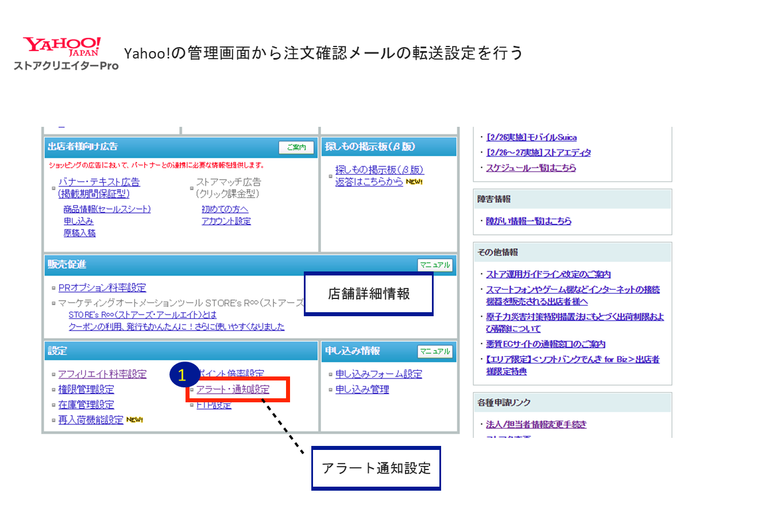Open [2/26~27実施]ストアエディタ link
Viewport: 784px width, 532px height.
coord(538,153)
